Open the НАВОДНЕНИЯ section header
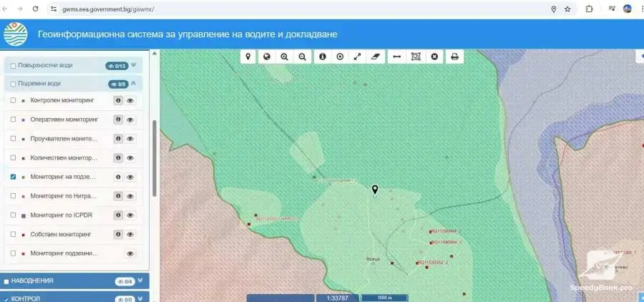 (74, 281)
